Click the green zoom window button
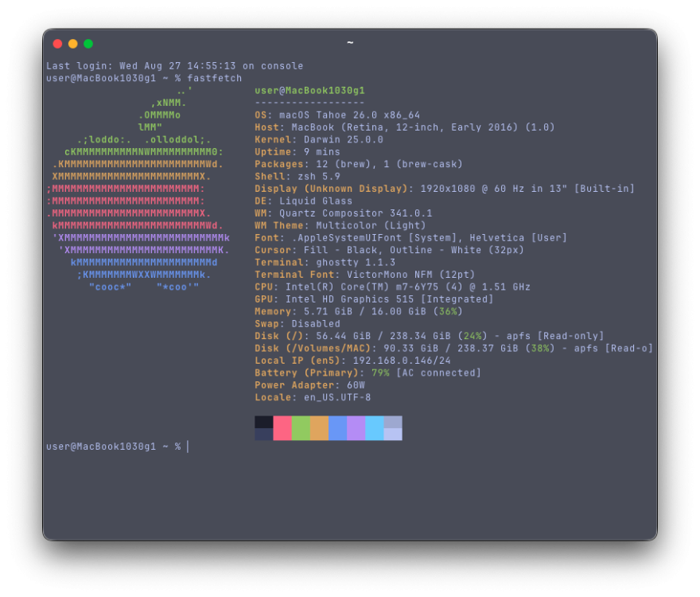 click(88, 43)
